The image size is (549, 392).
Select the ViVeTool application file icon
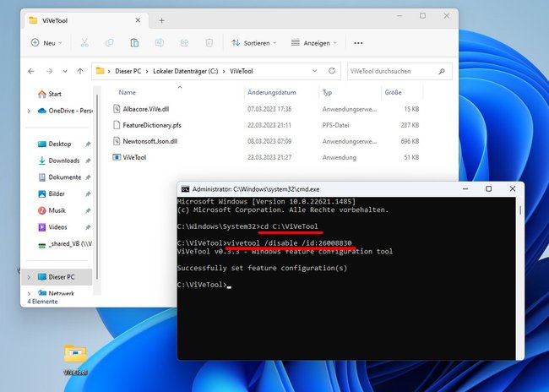click(117, 157)
